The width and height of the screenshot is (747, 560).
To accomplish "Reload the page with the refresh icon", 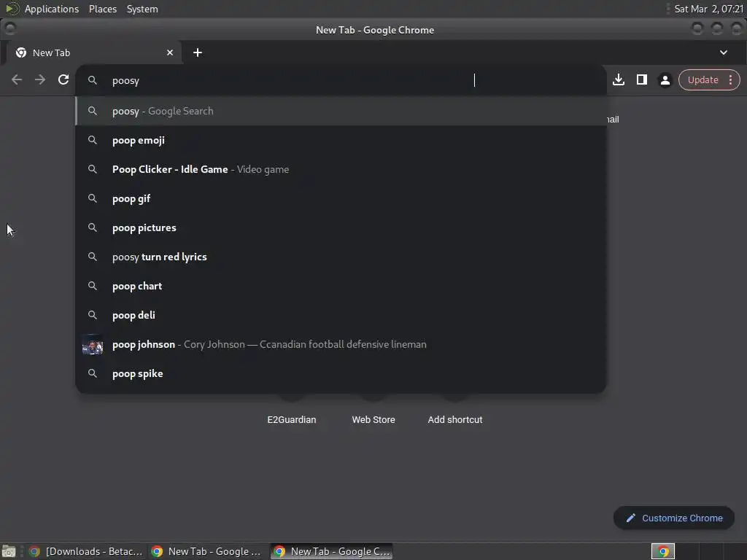I will (63, 79).
